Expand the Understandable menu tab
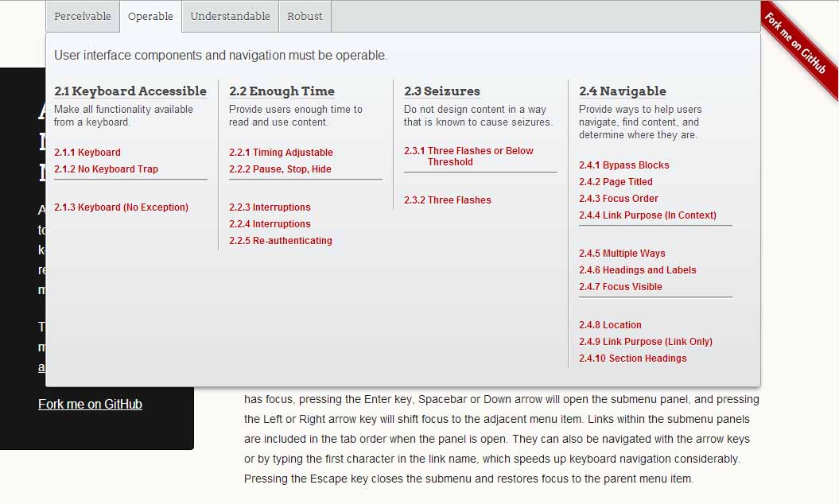This screenshot has width=839, height=504. tap(230, 17)
